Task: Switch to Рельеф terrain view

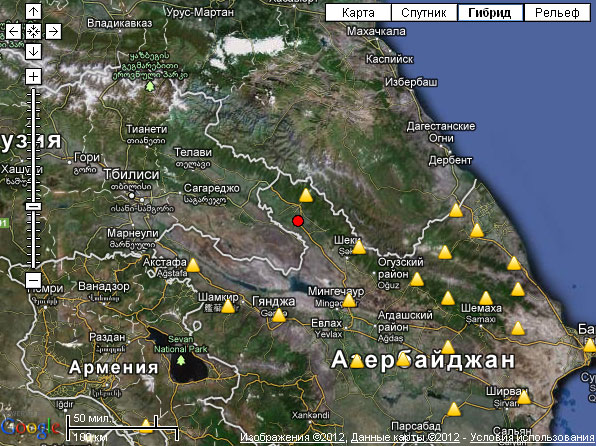Action: click(x=557, y=13)
